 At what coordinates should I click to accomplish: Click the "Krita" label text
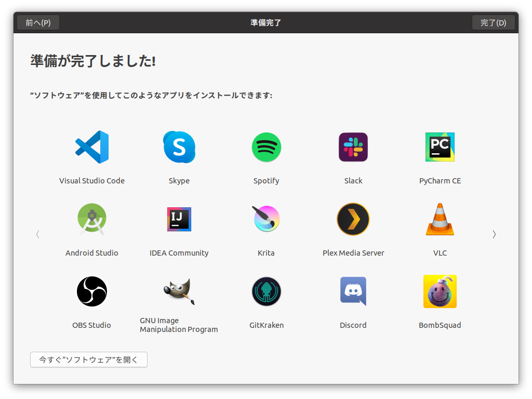point(267,253)
